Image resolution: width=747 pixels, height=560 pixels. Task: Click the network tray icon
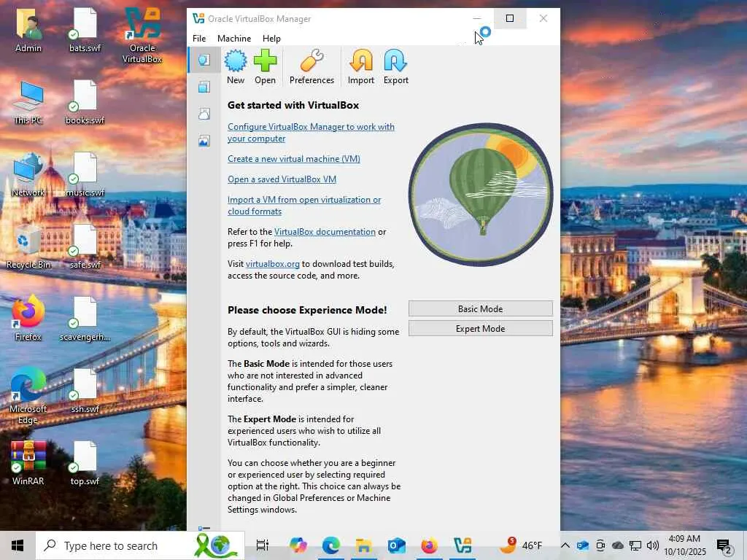[635, 545]
